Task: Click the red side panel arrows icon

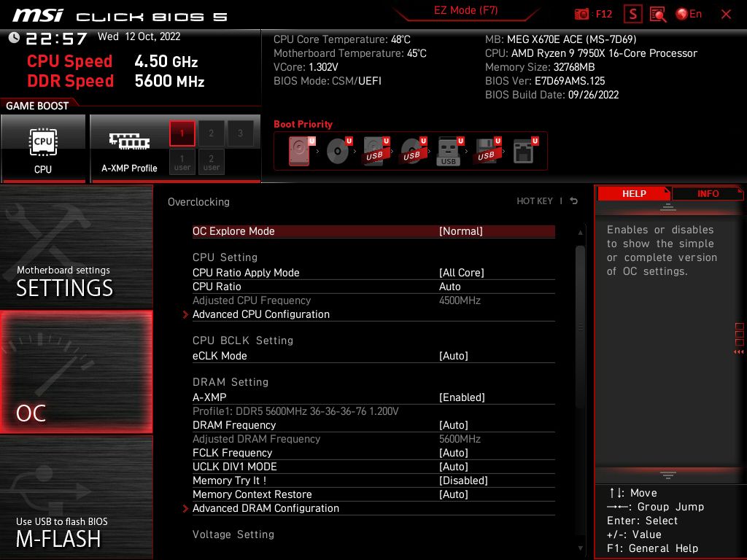Action: 739,352
